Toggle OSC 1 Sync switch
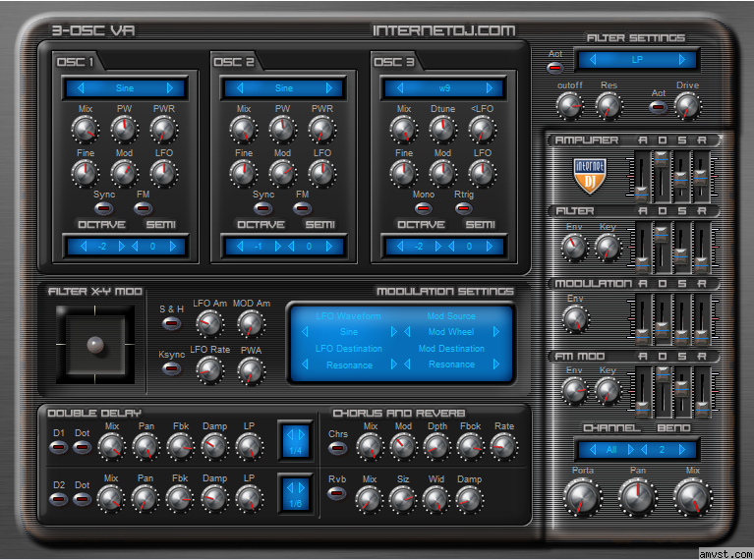 point(103,208)
